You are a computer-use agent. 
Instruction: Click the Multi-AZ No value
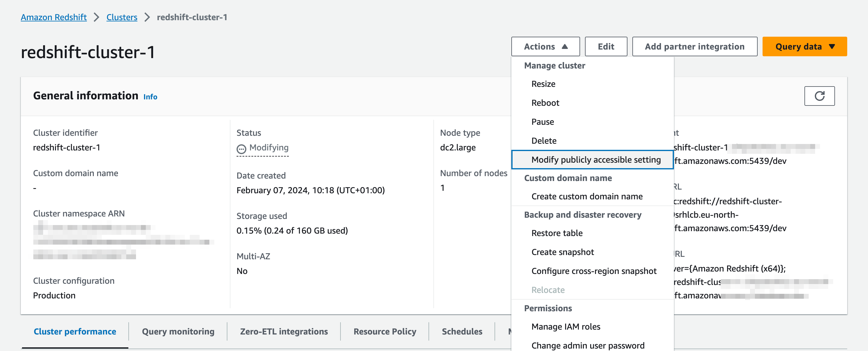click(x=242, y=271)
